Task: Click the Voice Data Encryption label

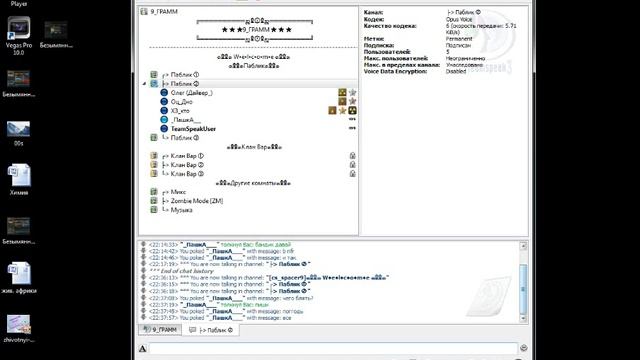Action: [395, 71]
